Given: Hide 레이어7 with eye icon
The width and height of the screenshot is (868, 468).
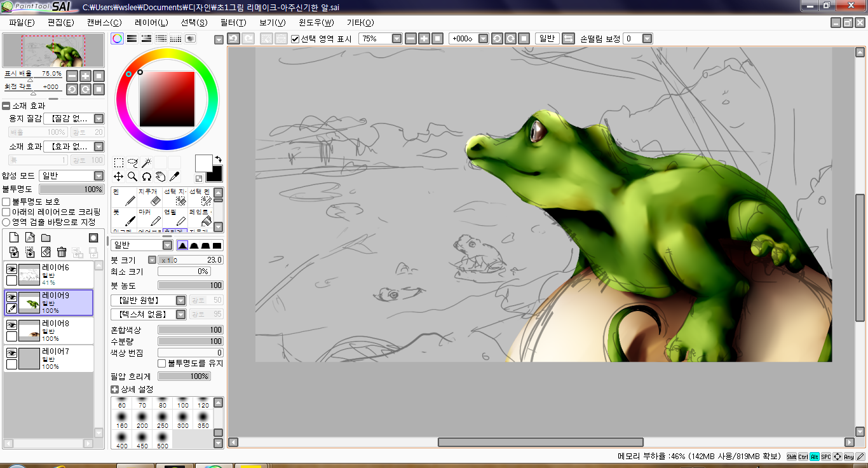Looking at the screenshot, I should pyautogui.click(x=11, y=353).
